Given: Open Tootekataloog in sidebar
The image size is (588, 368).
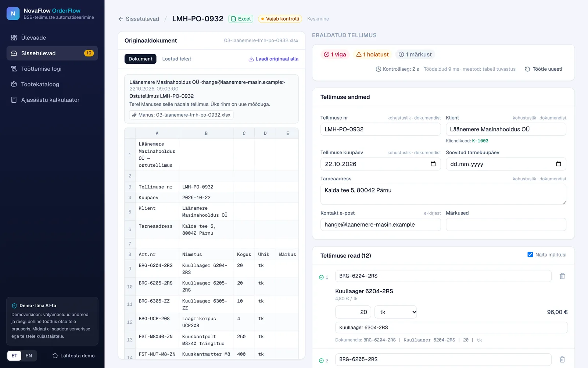Looking at the screenshot, I should (x=52, y=84).
